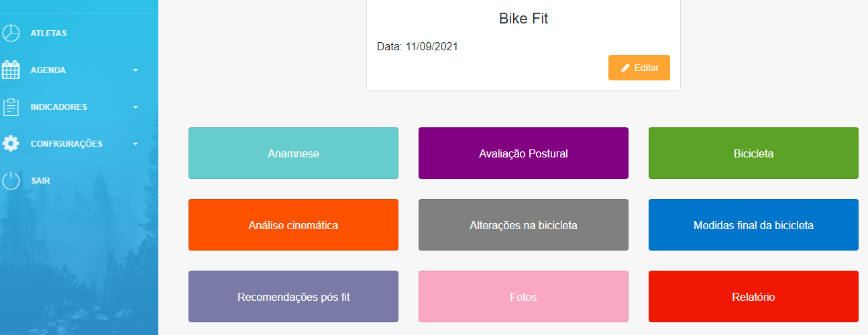
Task: Open the Avaliação Postural section
Action: 523,153
